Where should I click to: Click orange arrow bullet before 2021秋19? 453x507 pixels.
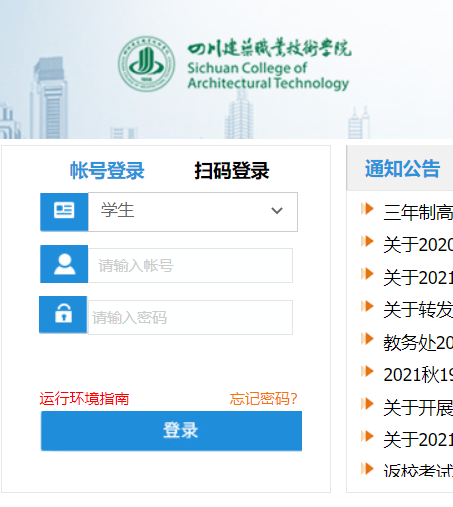367,371
